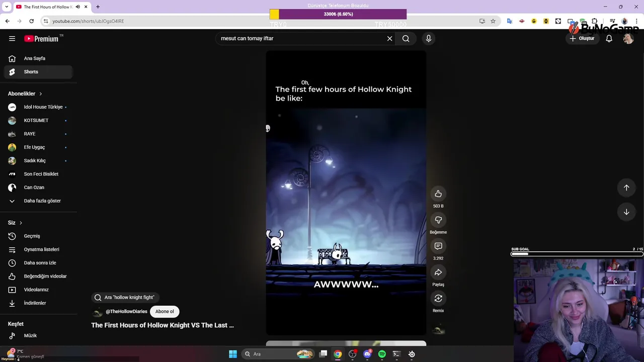This screenshot has width=644, height=362.
Task: Open Discord from the taskbar
Action: [x=367, y=354]
